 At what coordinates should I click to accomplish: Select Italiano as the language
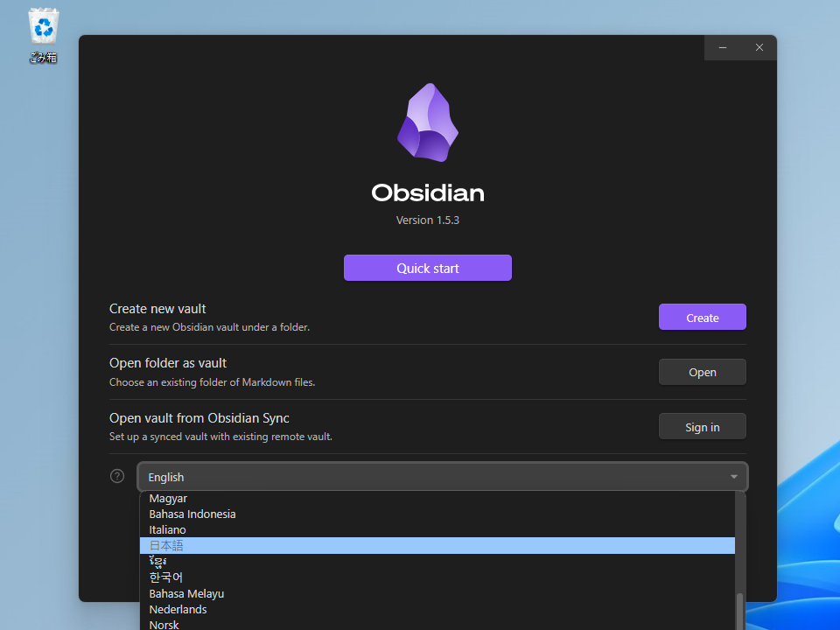click(x=167, y=529)
